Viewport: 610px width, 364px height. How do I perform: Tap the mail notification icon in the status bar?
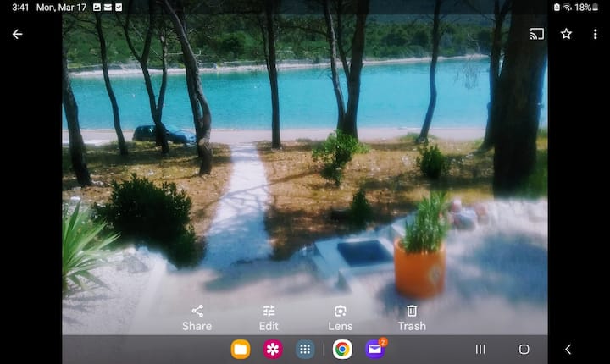(x=108, y=8)
